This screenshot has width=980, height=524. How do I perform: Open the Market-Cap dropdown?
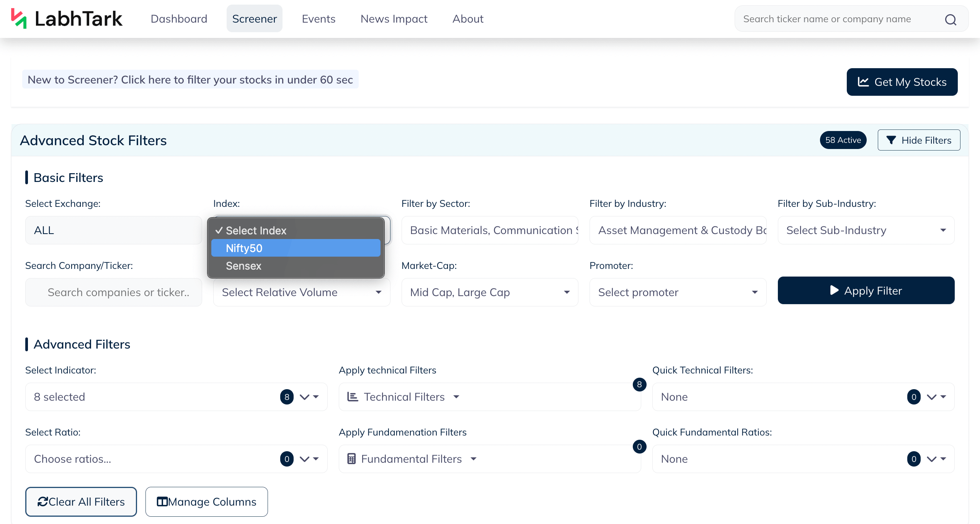click(x=490, y=292)
